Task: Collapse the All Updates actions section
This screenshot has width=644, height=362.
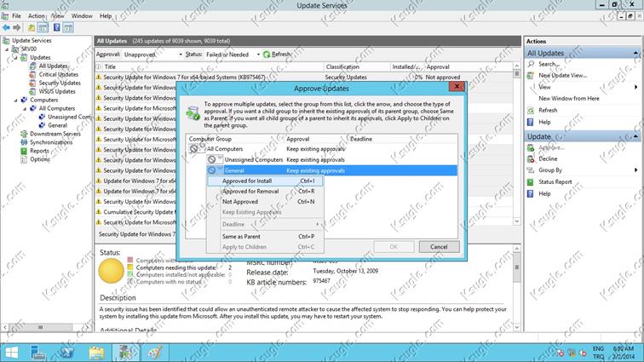Action: coord(635,53)
